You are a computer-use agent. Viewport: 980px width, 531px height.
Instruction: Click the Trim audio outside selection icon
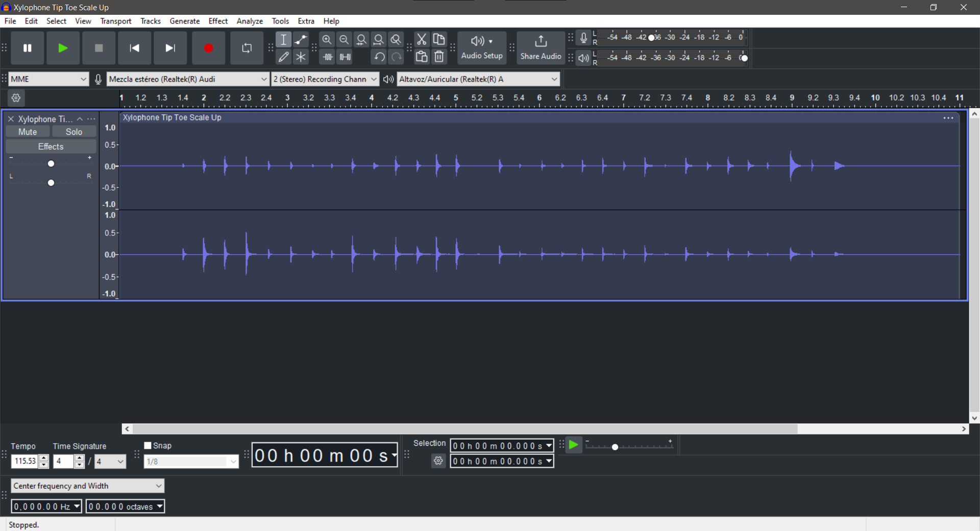[x=328, y=57]
